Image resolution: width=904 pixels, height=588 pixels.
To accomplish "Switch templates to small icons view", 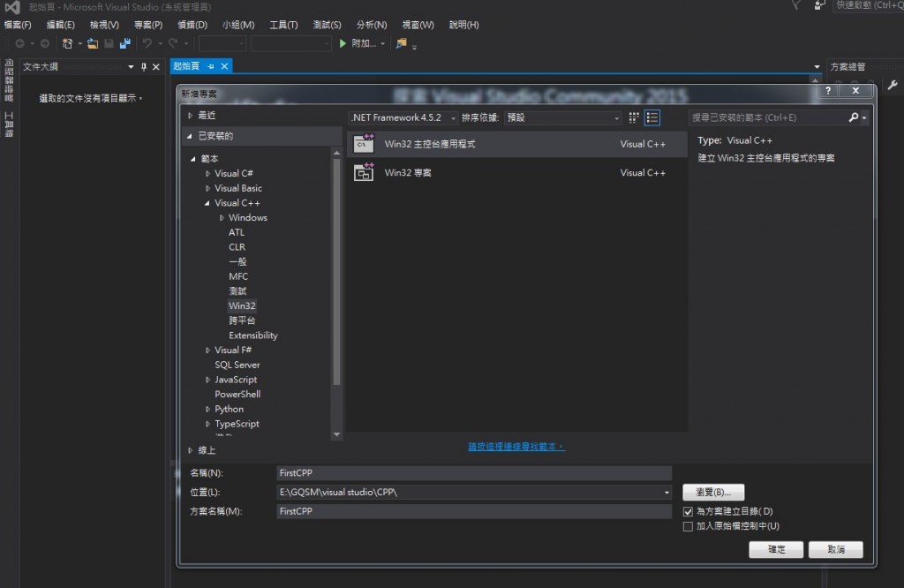I will pyautogui.click(x=634, y=117).
